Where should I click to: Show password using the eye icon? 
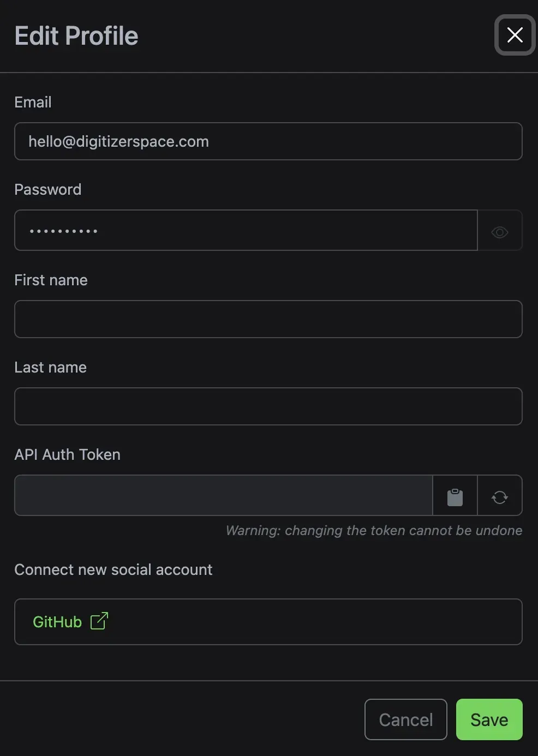pos(500,231)
